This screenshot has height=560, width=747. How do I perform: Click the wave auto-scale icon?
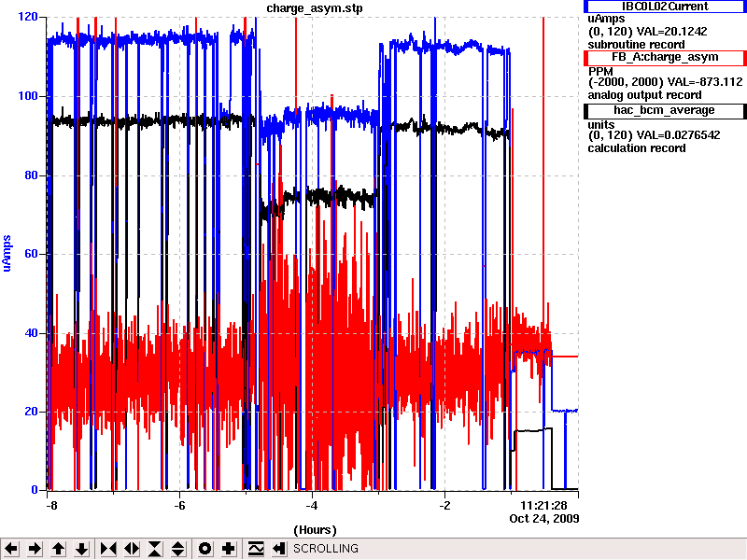pyautogui.click(x=256, y=549)
